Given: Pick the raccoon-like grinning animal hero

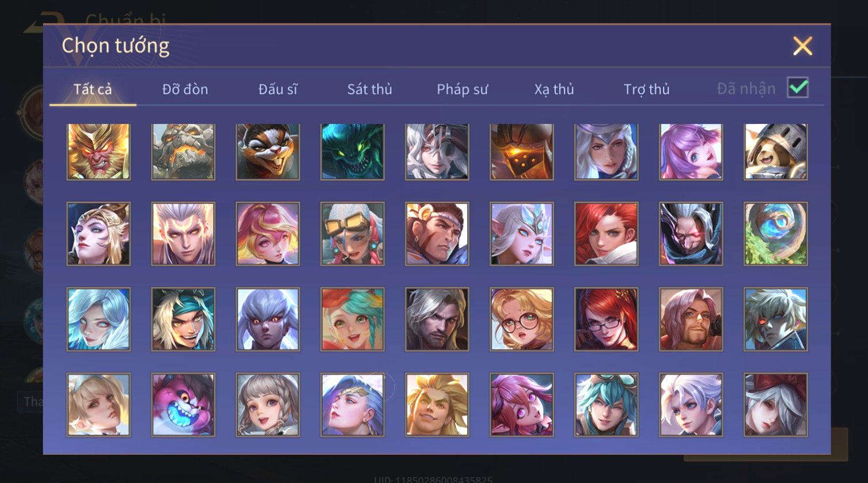Looking at the screenshot, I should [268, 152].
